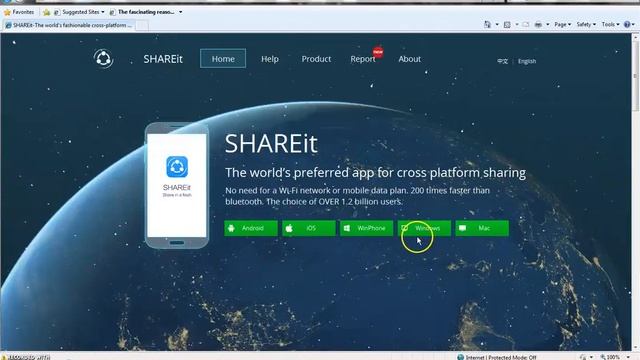Download SHAREit for WinPhone

(x=367, y=228)
